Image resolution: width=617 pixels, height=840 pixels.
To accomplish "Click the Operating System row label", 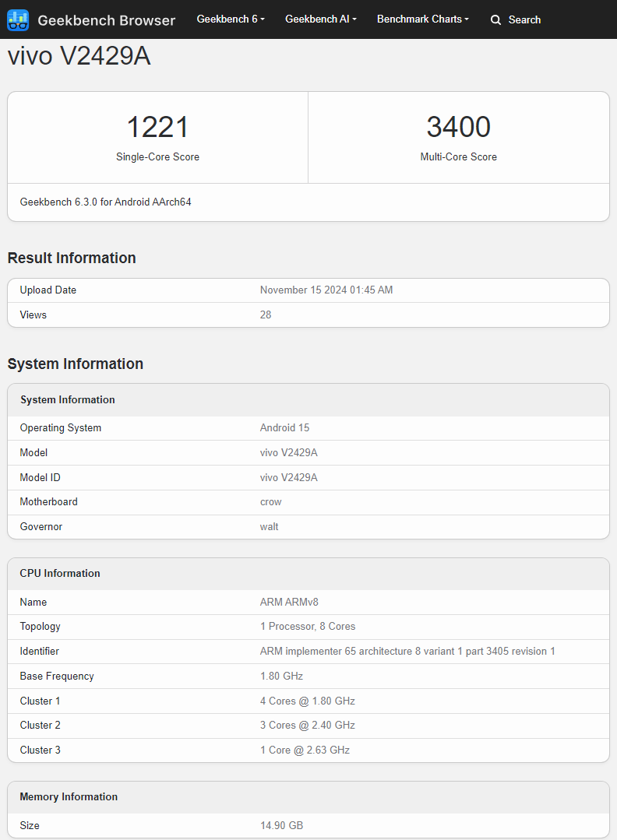I will pyautogui.click(x=61, y=427).
